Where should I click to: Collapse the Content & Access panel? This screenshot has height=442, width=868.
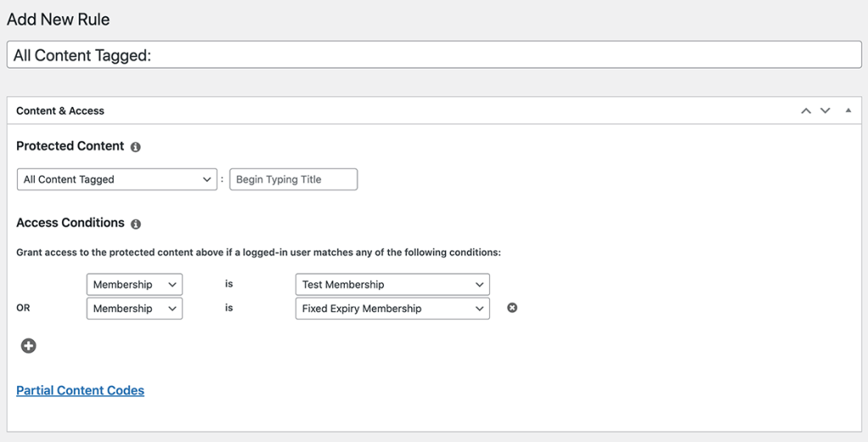848,111
